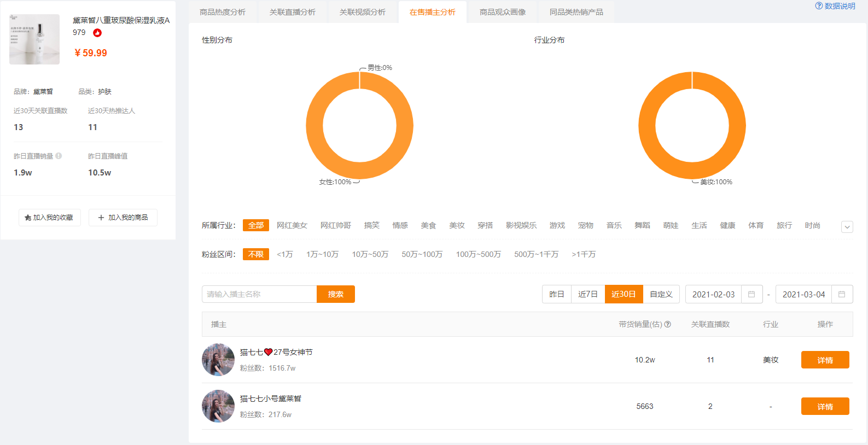Click the question icon beside 带货销量(估)
Screen dimensions: 868x445
[668, 324]
